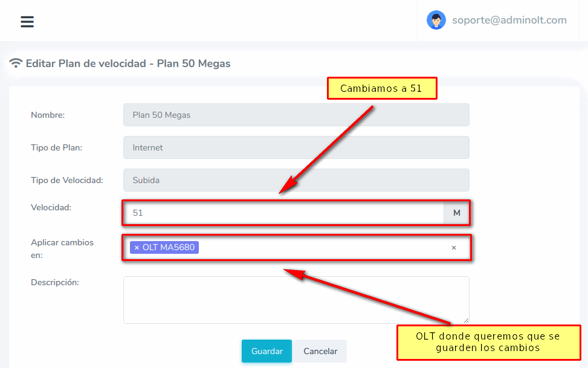Focus the Velocidad input containing 51
588x368 pixels.
pos(284,213)
